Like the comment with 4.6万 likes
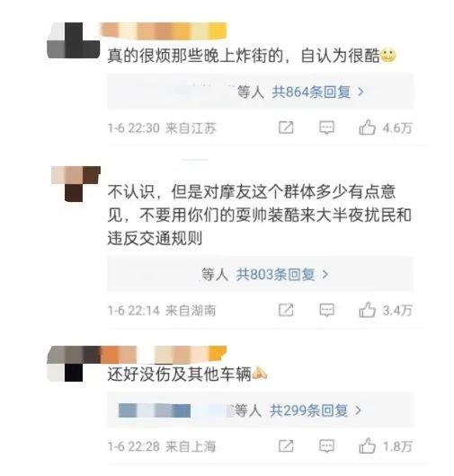 [368, 128]
